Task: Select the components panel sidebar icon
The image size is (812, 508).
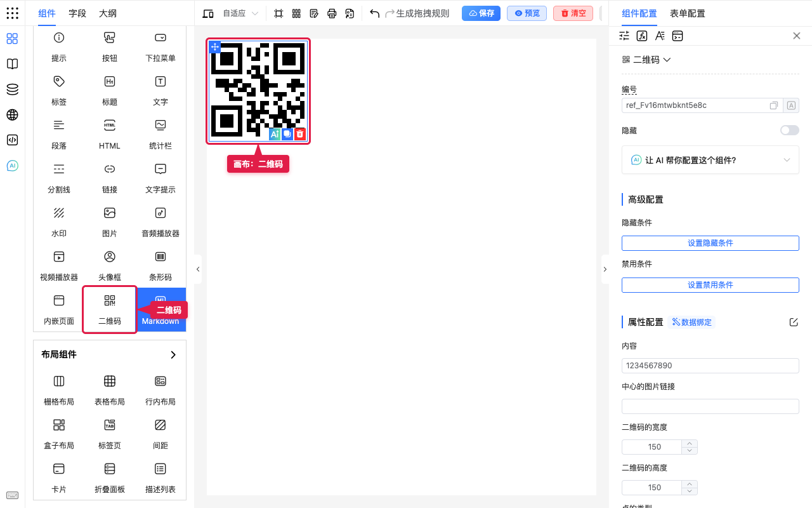Action: [12, 39]
